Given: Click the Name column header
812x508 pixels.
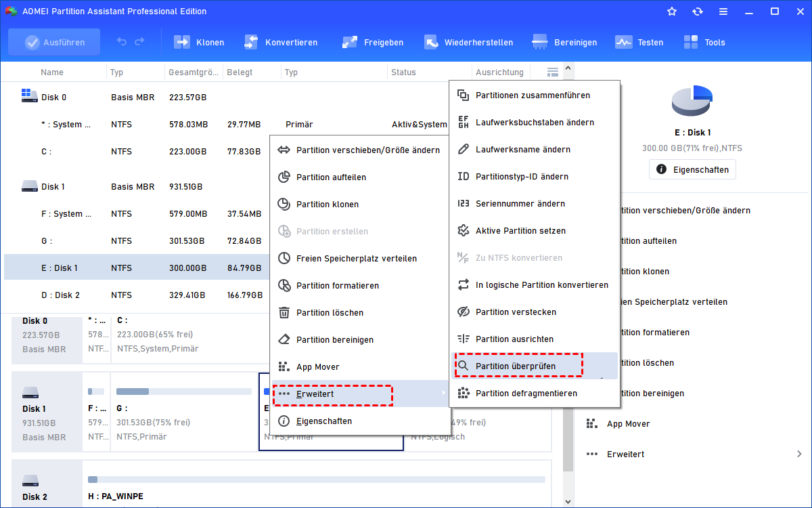Looking at the screenshot, I should pos(52,72).
